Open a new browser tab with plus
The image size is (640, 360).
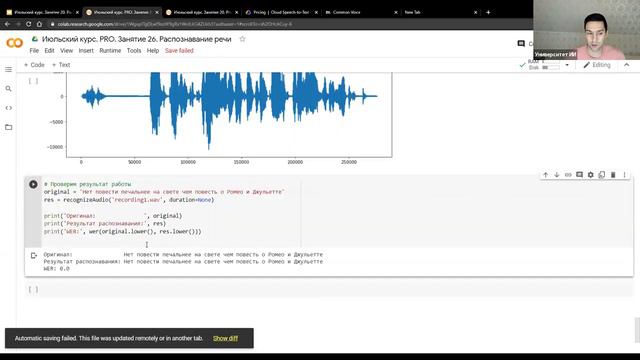click(488, 12)
